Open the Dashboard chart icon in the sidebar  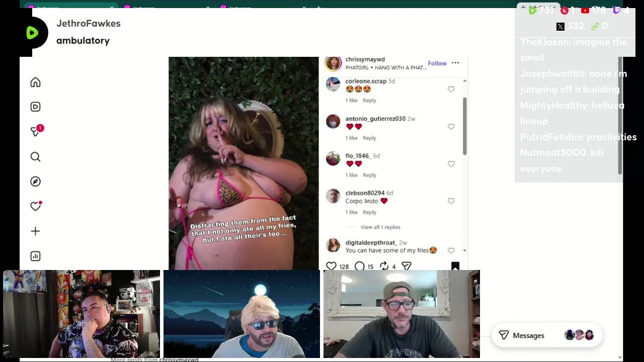click(35, 256)
